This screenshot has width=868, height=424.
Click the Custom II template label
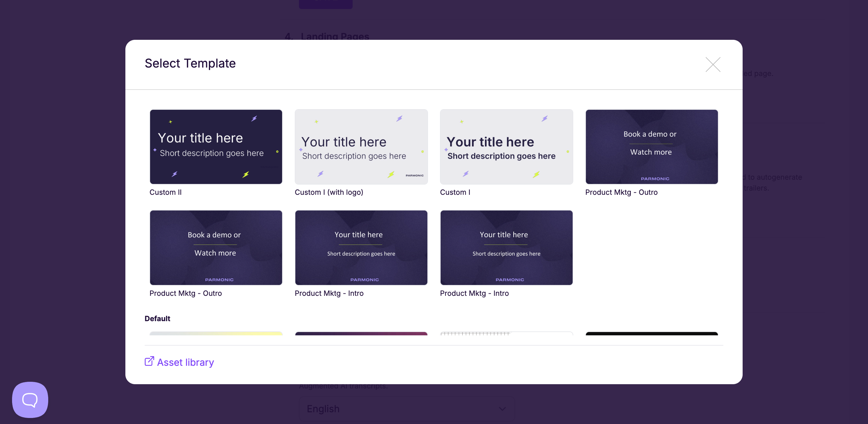pyautogui.click(x=165, y=192)
